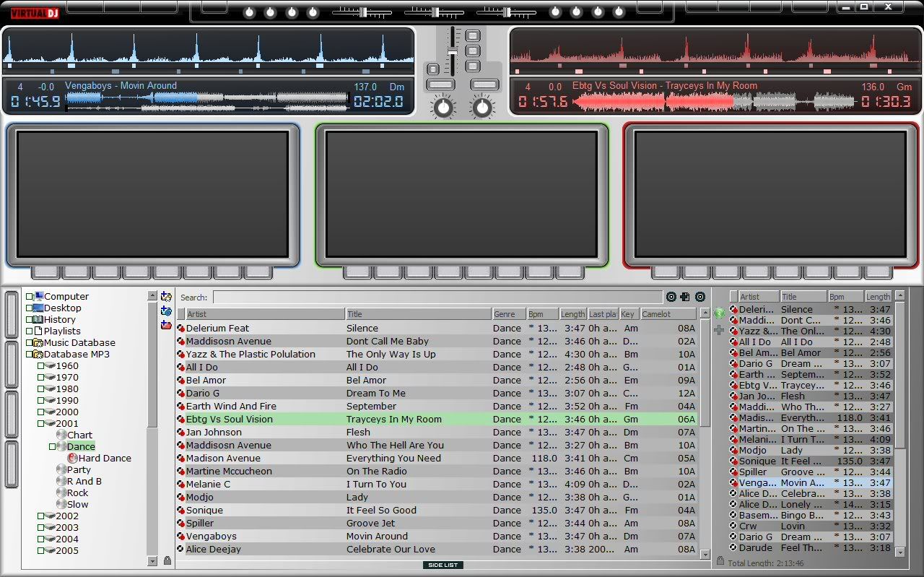Click the CD icon next to Chart folder
924x577 pixels.
[61, 435]
